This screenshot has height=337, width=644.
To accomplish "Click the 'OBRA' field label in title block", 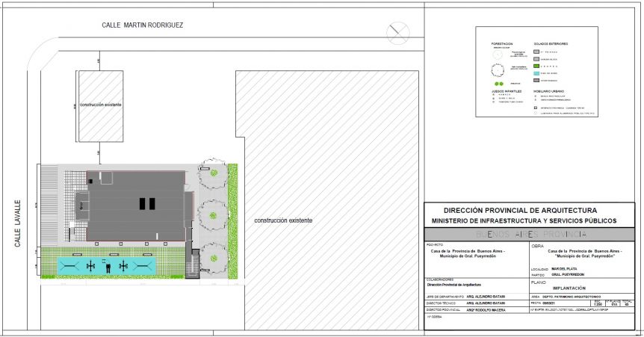I will click(x=538, y=247).
